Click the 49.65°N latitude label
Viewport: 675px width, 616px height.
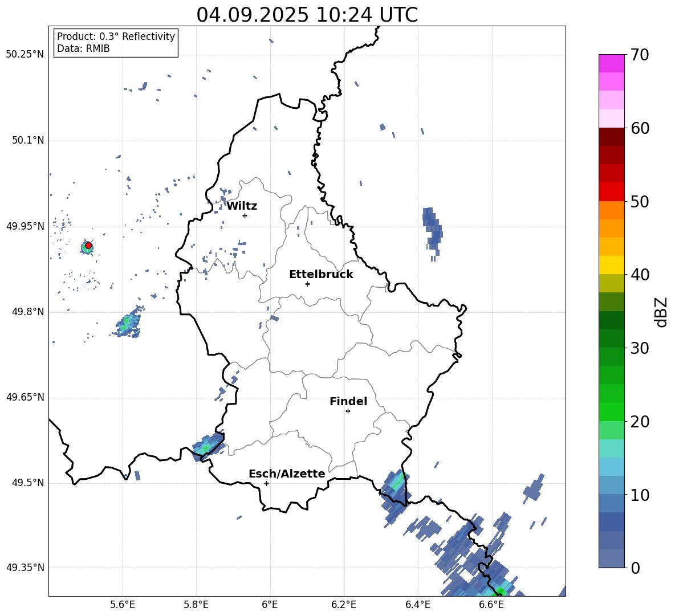point(25,397)
